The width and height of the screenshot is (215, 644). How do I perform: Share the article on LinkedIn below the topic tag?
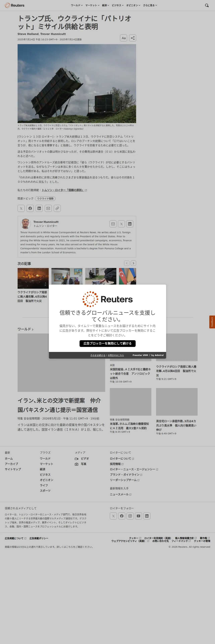tap(39, 208)
